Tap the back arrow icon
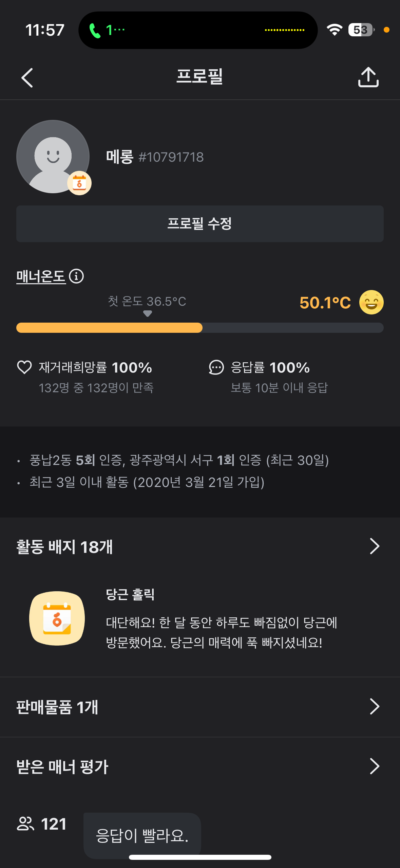 coord(27,78)
